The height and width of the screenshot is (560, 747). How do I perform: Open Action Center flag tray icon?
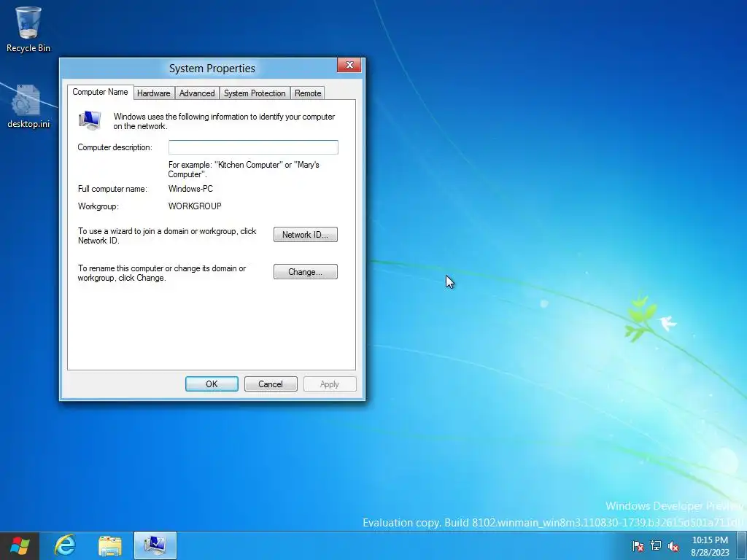[638, 545]
